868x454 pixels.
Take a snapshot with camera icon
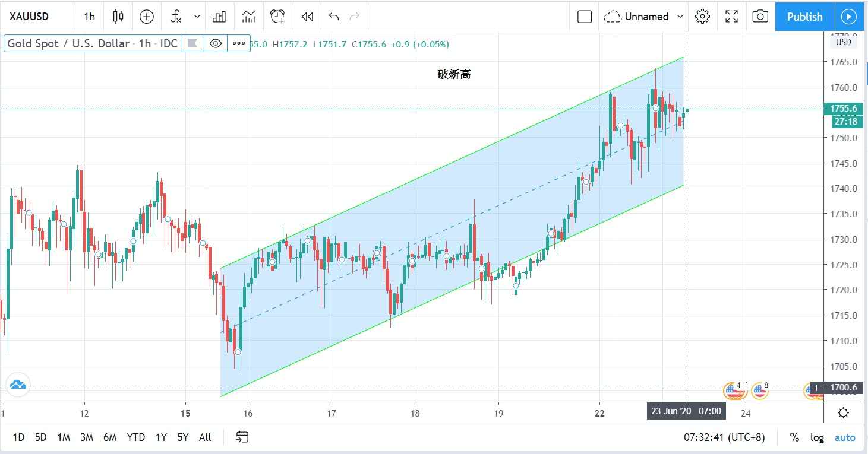click(760, 17)
